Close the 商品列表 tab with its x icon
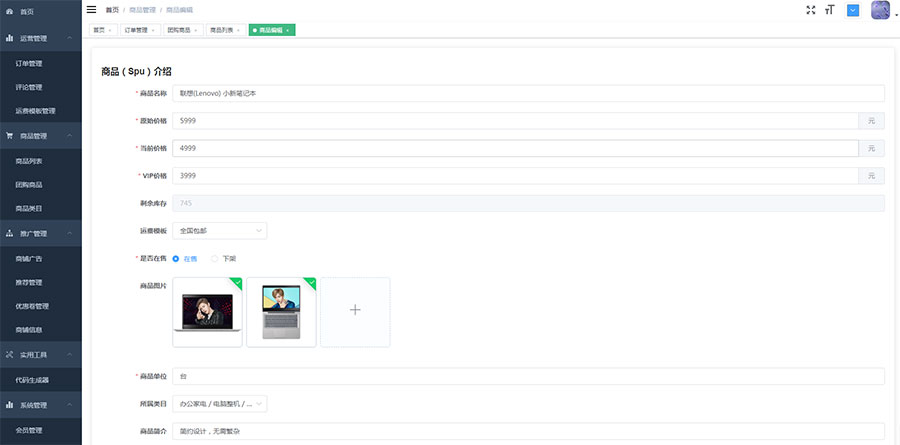Viewport: 900px width, 445px height. click(238, 30)
